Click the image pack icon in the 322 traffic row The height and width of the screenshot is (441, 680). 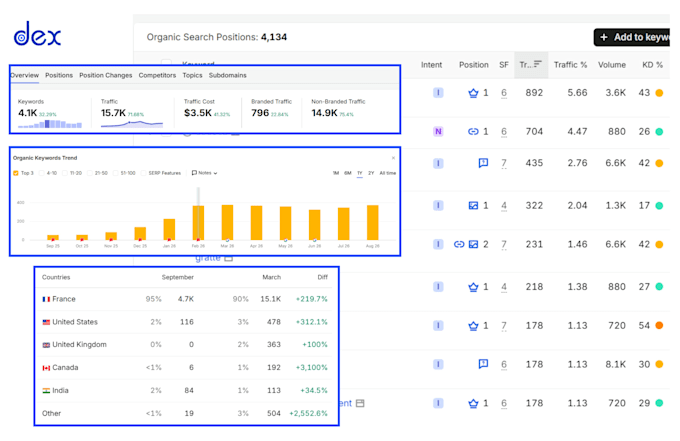(x=473, y=206)
